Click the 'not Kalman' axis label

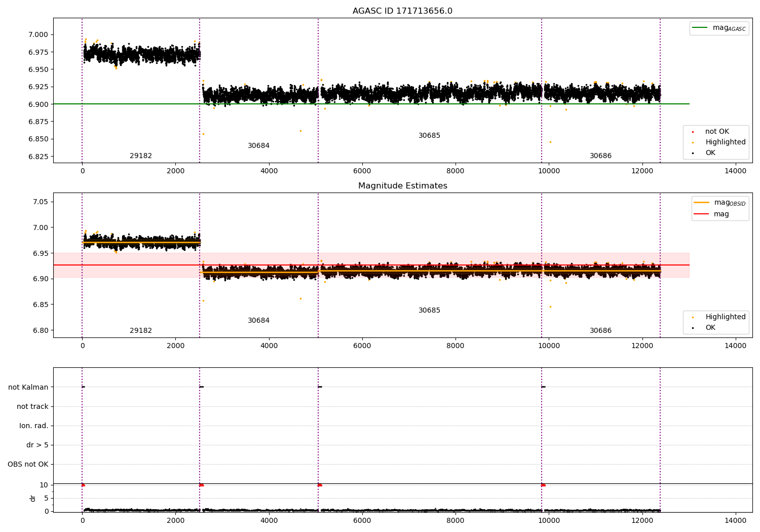[28, 388]
